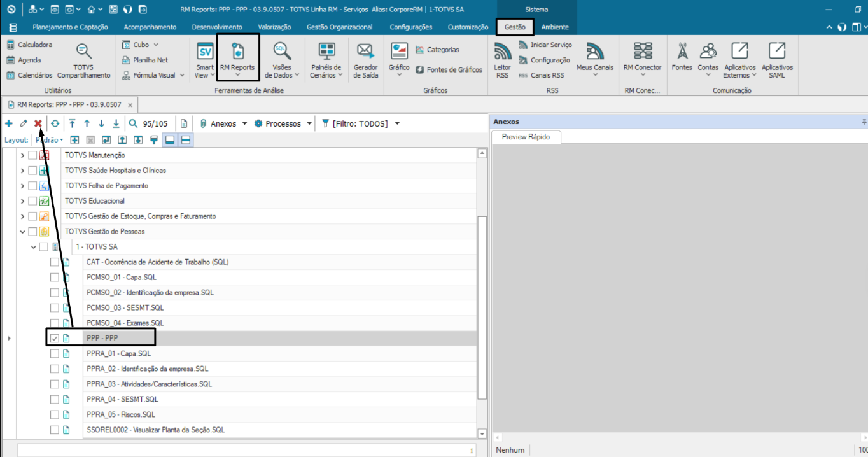
Task: Check the CAT - Ocorrência de Acidente checkbox
Action: tap(55, 262)
